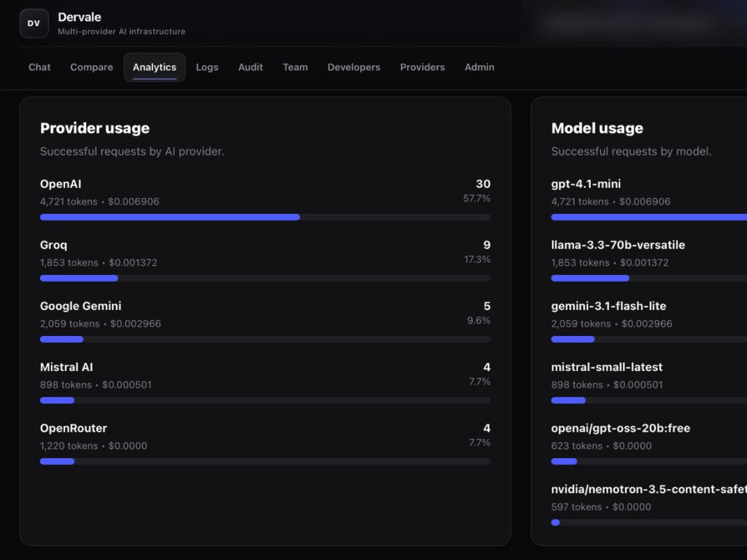Image resolution: width=747 pixels, height=560 pixels.
Task: Click the Provider usage heading
Action: pyautogui.click(x=95, y=128)
